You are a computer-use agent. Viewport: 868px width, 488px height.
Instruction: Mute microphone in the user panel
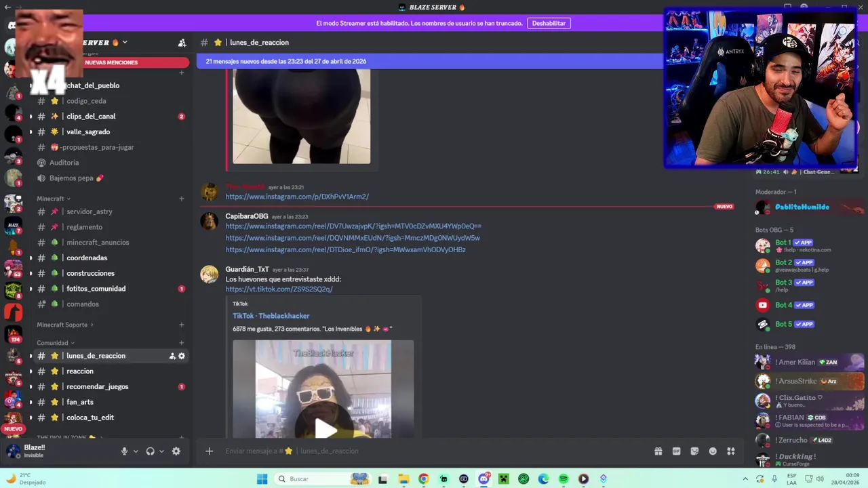coord(124,451)
